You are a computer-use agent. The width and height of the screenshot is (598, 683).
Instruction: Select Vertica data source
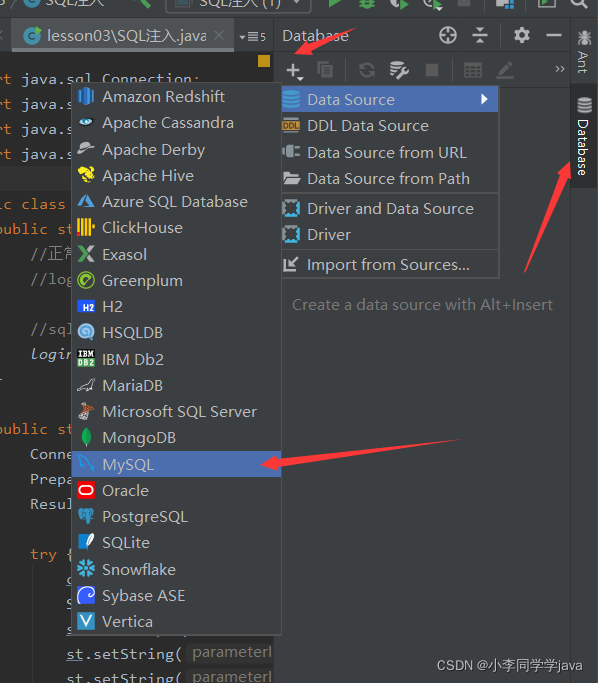176,622
